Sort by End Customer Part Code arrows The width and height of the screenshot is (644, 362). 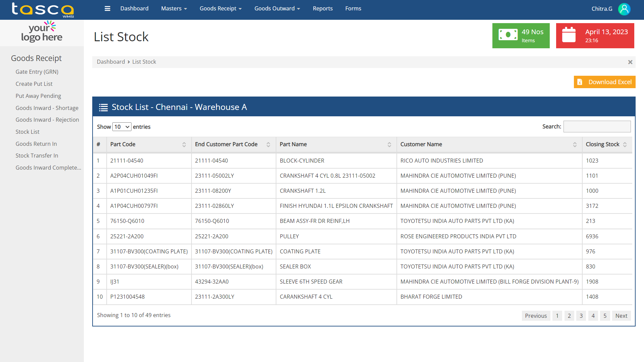tap(268, 144)
